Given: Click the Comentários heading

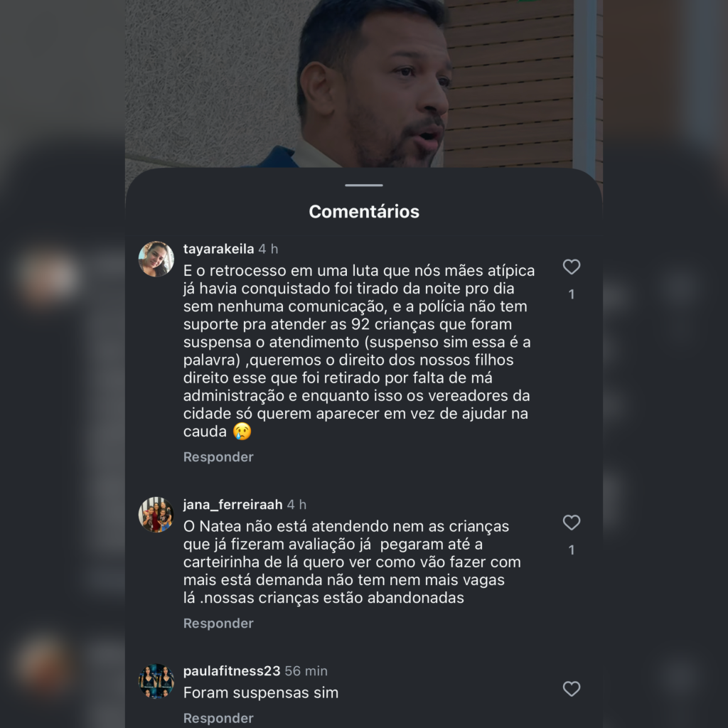Looking at the screenshot, I should coord(364,212).
